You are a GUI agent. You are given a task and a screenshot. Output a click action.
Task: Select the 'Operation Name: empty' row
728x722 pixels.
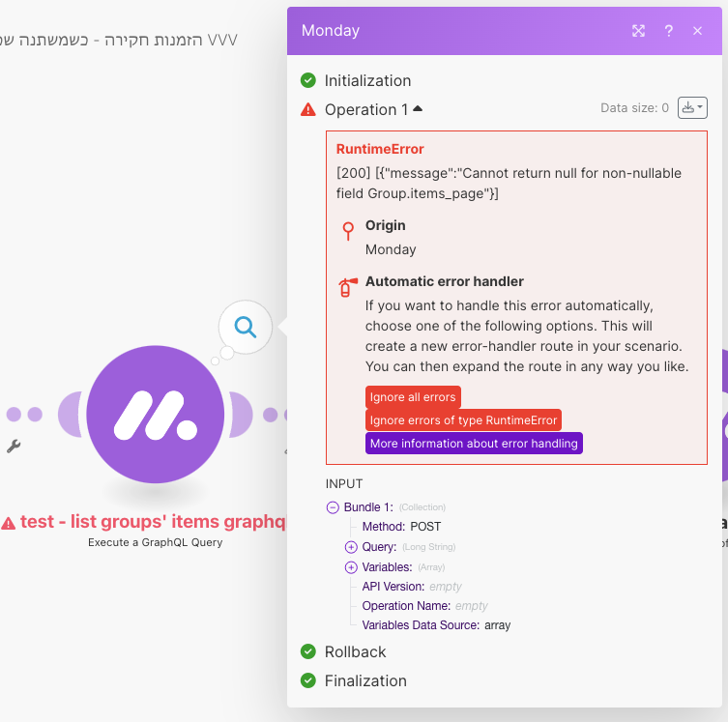pos(424,606)
